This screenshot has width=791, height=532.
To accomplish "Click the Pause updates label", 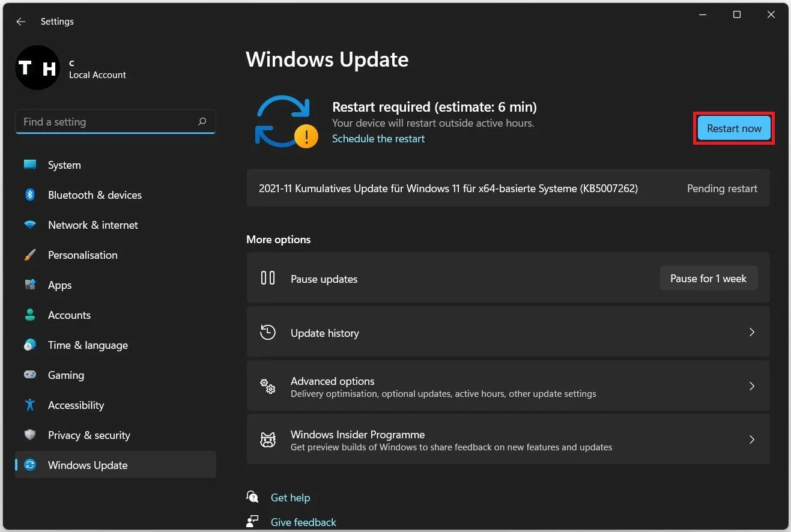I will [324, 279].
